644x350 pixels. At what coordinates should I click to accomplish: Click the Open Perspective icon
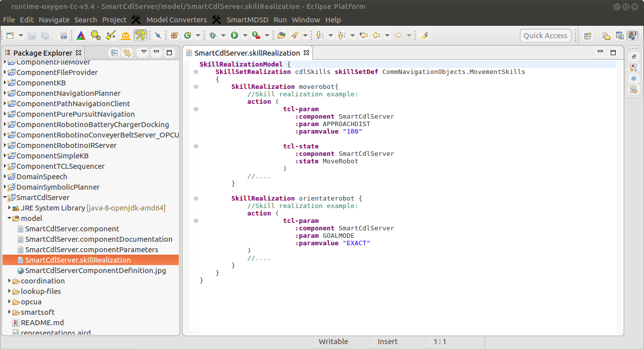tap(588, 36)
